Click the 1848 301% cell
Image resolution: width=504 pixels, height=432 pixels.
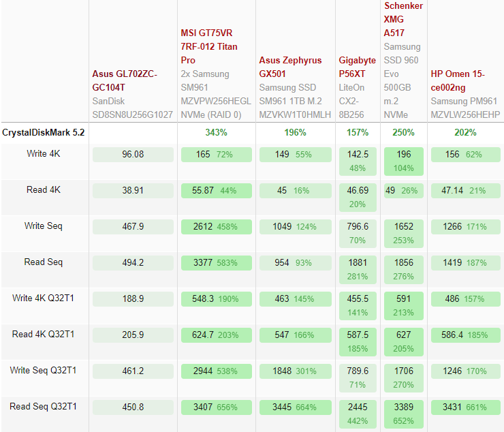pyautogui.click(x=296, y=371)
